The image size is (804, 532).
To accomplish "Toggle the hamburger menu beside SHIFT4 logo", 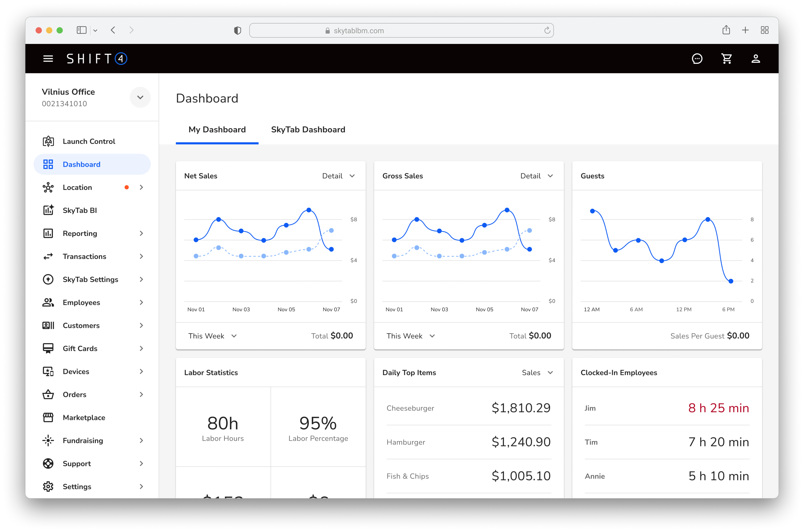I will (48, 58).
